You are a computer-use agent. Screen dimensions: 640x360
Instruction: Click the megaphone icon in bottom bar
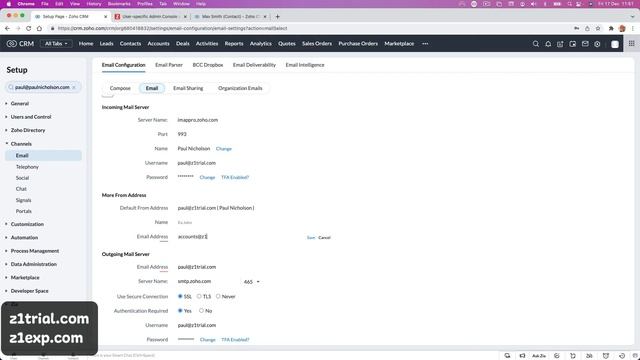(x=522, y=356)
